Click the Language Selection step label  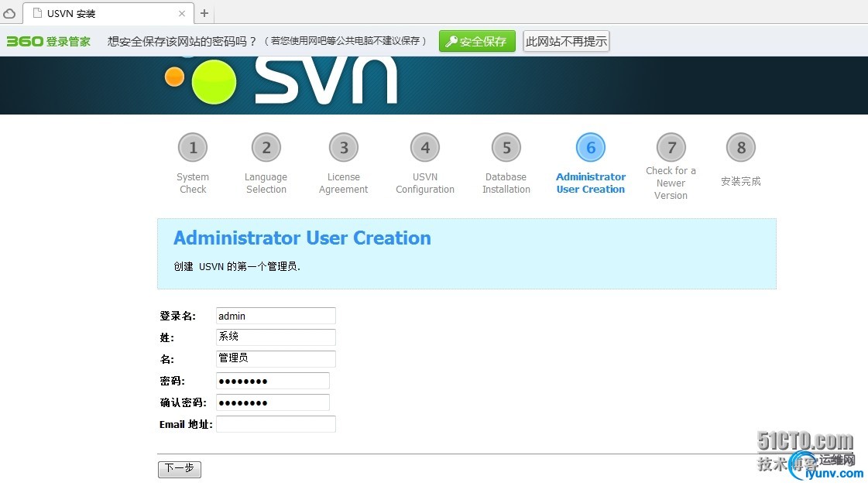coord(266,183)
